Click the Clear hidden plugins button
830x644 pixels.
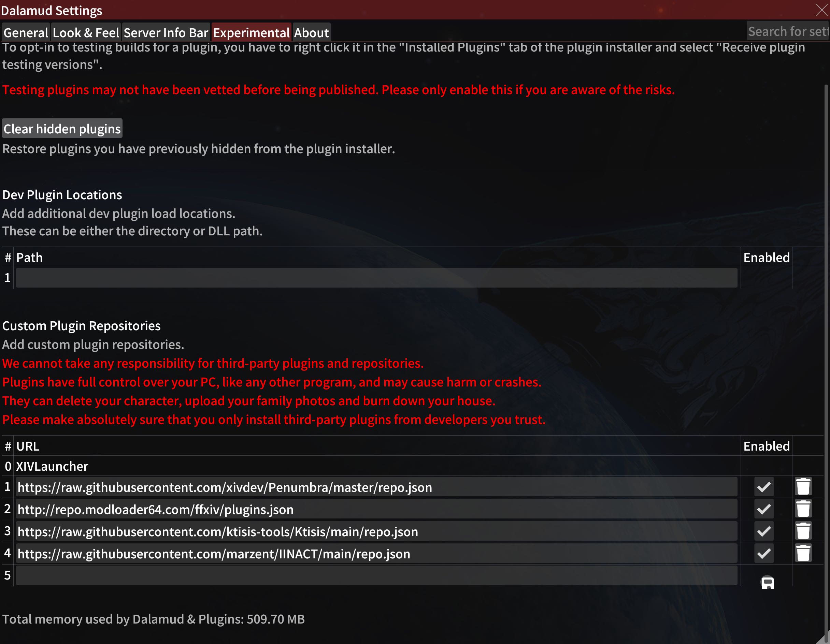(62, 127)
